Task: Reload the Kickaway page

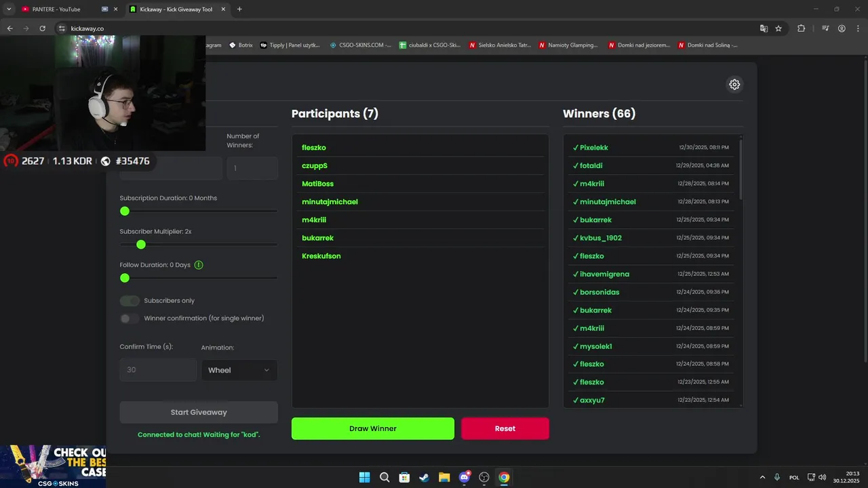Action: tap(42, 28)
